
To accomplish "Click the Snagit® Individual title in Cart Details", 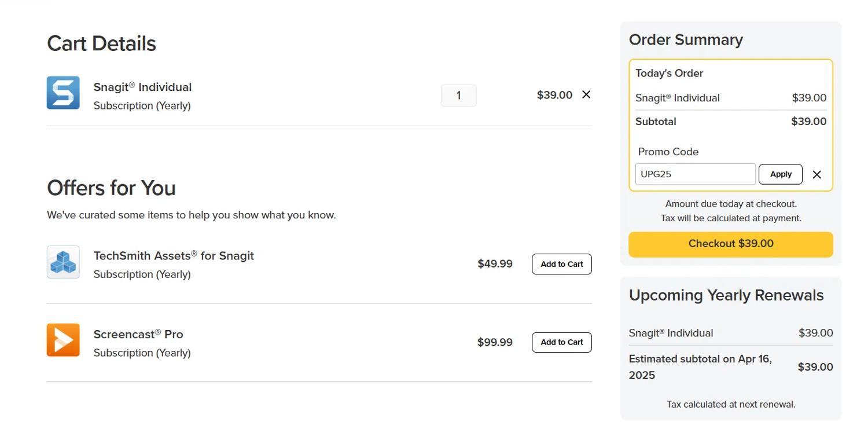I will (x=142, y=87).
